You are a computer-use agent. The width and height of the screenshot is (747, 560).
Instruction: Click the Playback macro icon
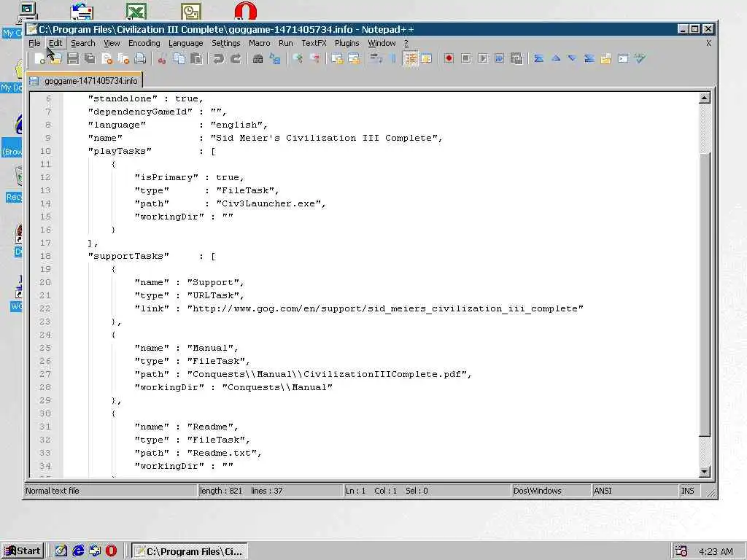pos(483,58)
